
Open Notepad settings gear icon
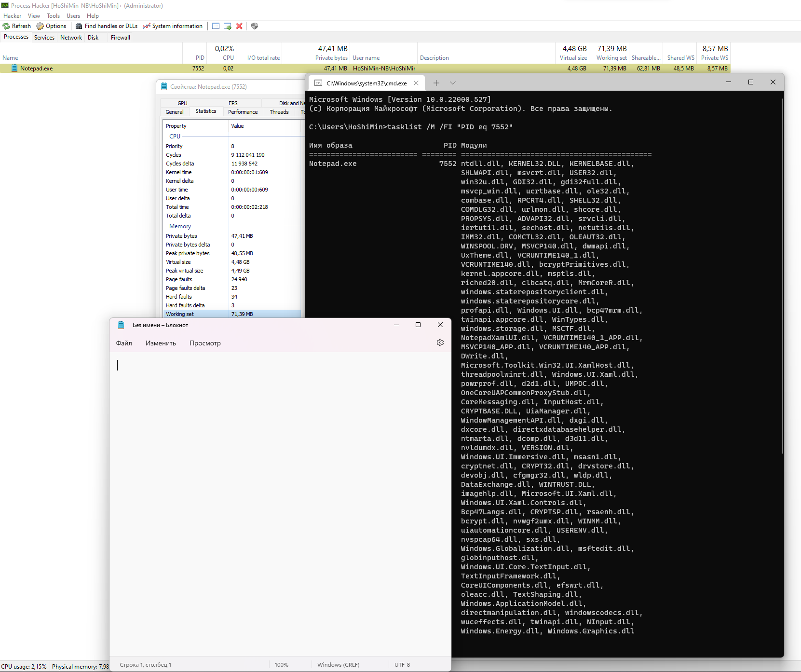coord(440,343)
